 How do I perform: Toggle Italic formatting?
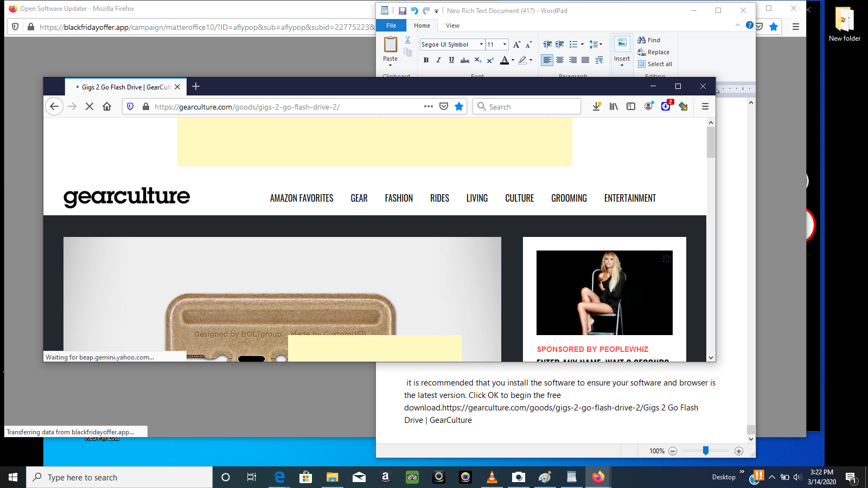pyautogui.click(x=438, y=60)
